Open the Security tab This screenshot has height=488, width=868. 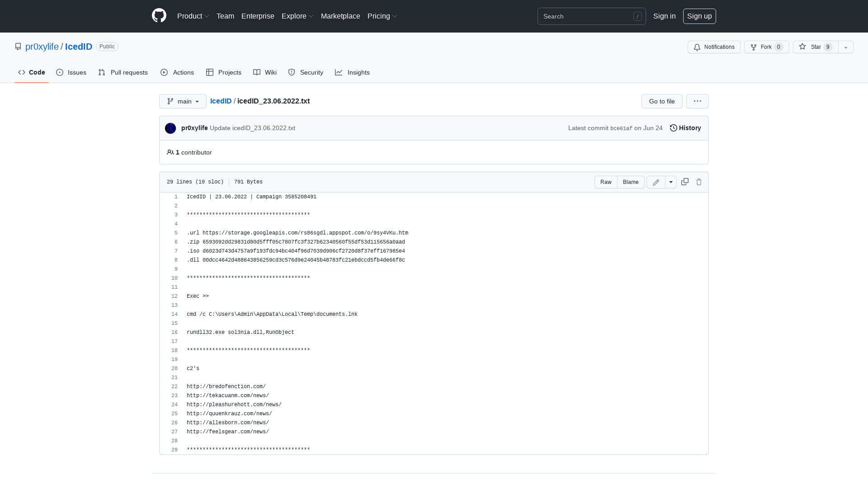pyautogui.click(x=306, y=72)
